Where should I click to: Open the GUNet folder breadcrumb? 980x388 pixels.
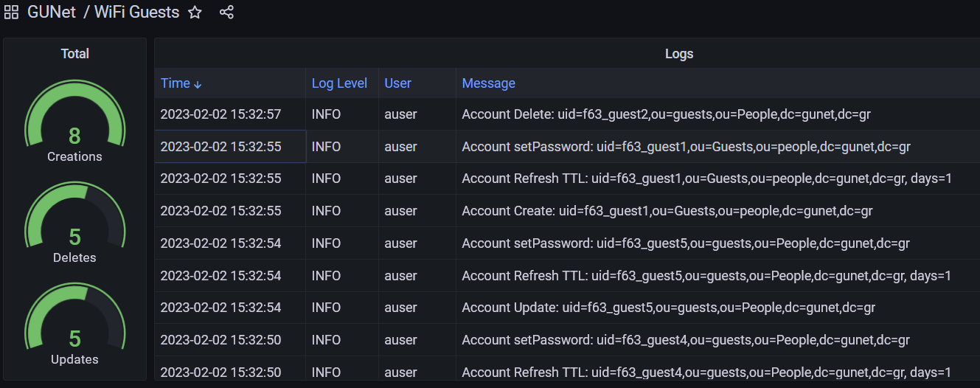point(52,13)
